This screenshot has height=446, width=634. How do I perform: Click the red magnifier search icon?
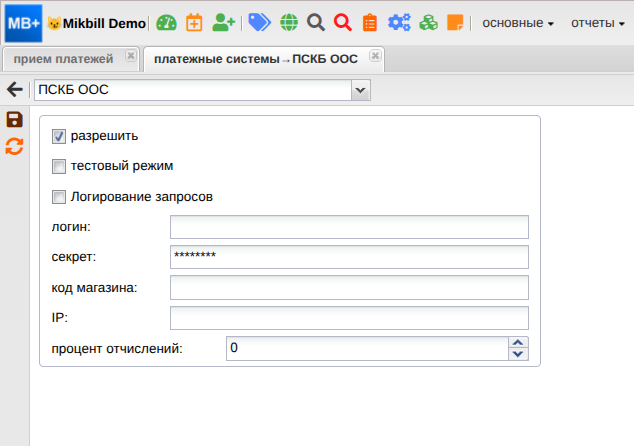click(343, 23)
